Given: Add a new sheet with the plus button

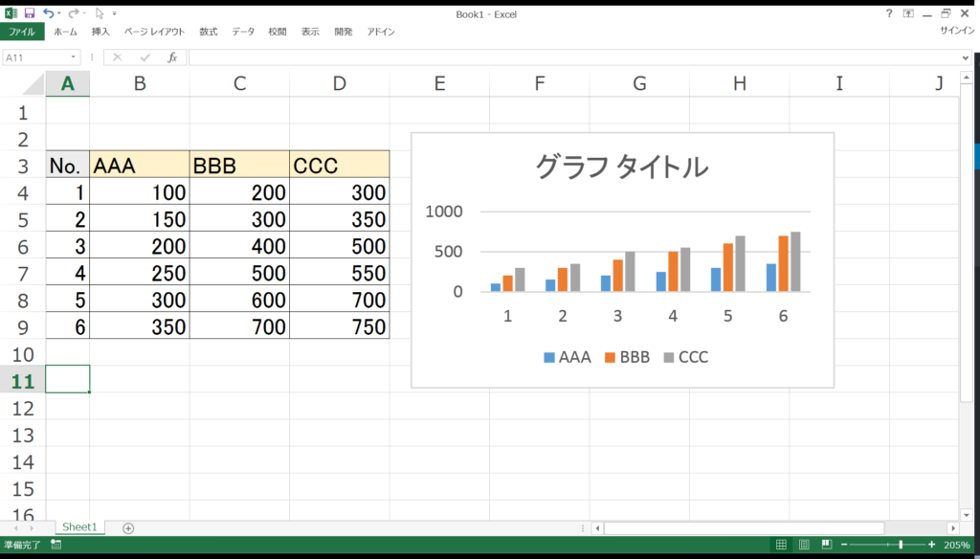Looking at the screenshot, I should click(x=127, y=527).
